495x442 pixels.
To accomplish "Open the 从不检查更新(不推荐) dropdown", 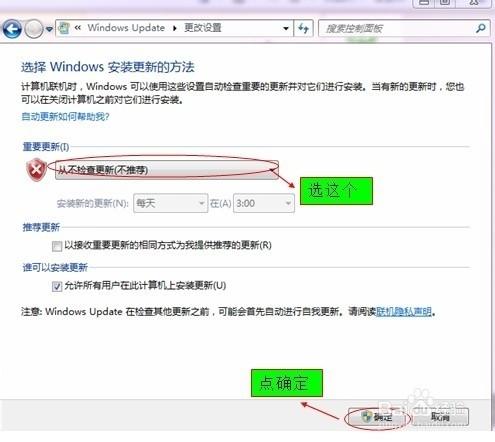I will (x=167, y=170).
